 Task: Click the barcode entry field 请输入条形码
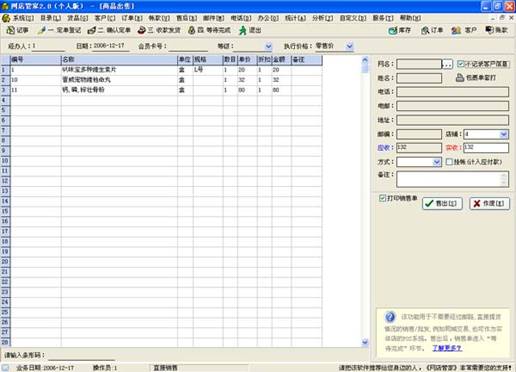(x=81, y=355)
